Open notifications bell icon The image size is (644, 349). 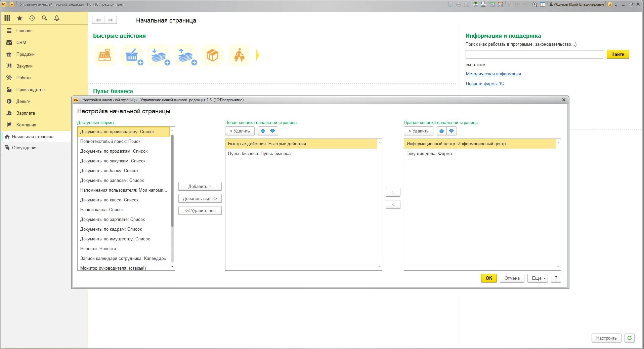[57, 18]
